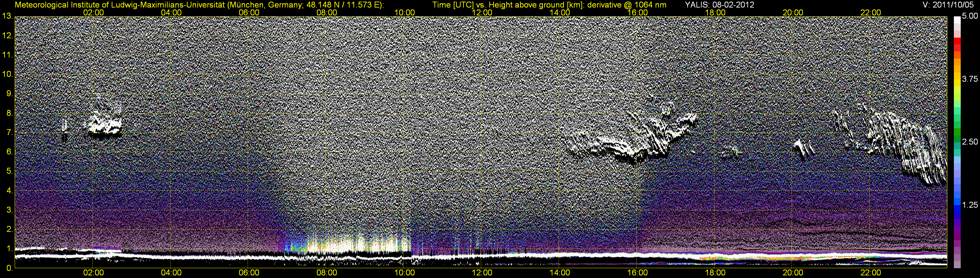Click the 20:00 label on the bottom time axis
Screen dimensions: 980x278
click(x=792, y=273)
